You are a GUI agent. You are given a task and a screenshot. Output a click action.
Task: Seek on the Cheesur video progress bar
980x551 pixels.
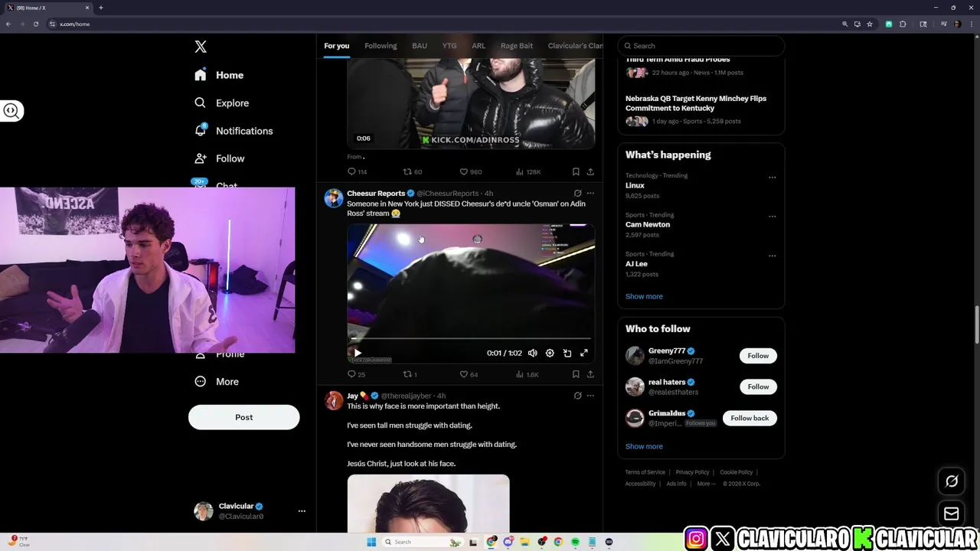coord(471,338)
